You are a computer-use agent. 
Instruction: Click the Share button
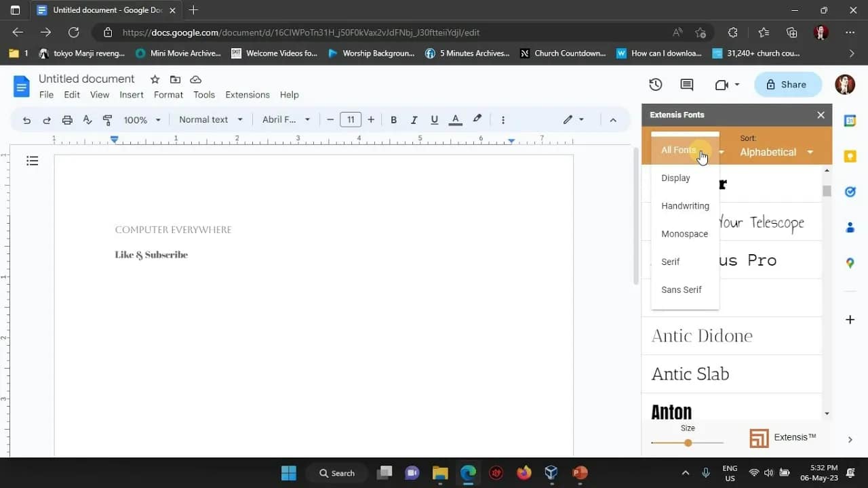click(x=787, y=84)
